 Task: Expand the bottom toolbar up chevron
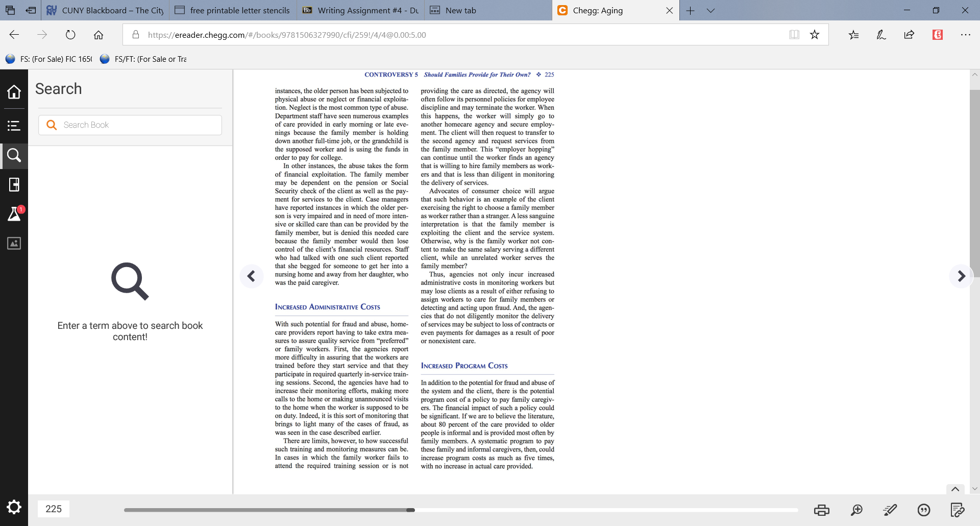[x=955, y=489]
